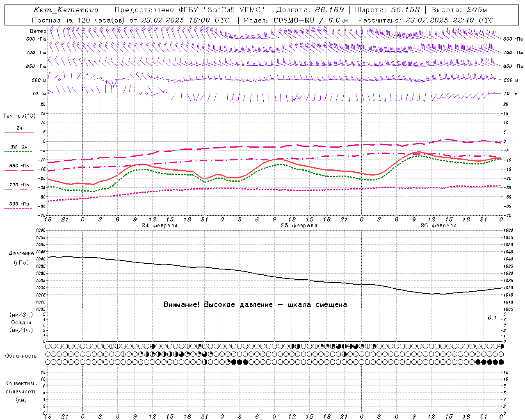Click the 2м temperature legend line sample
The width and height of the screenshot is (525, 420).
(19, 132)
